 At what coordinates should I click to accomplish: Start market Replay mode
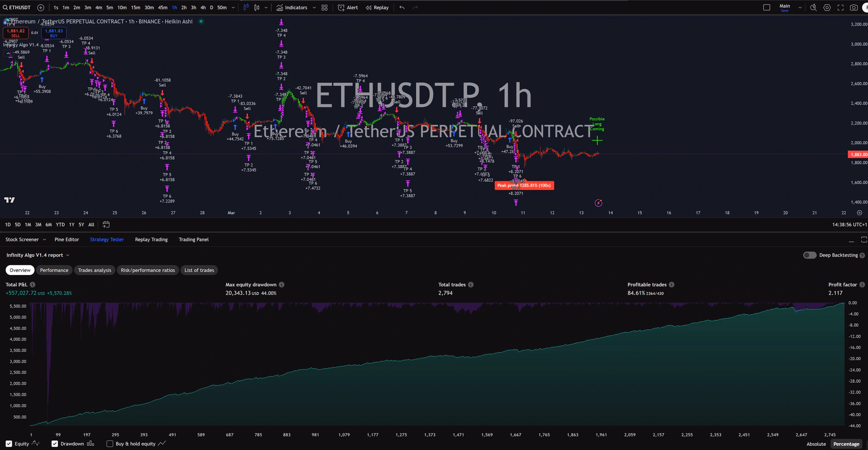376,7
